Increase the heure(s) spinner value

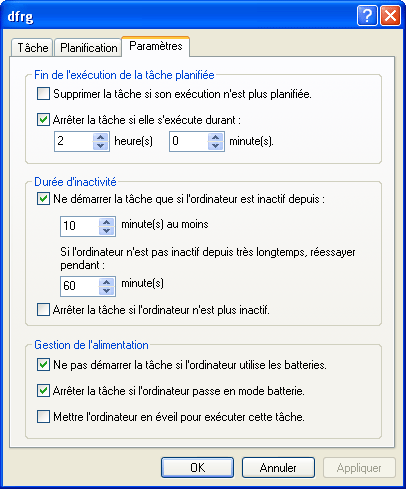(x=100, y=137)
